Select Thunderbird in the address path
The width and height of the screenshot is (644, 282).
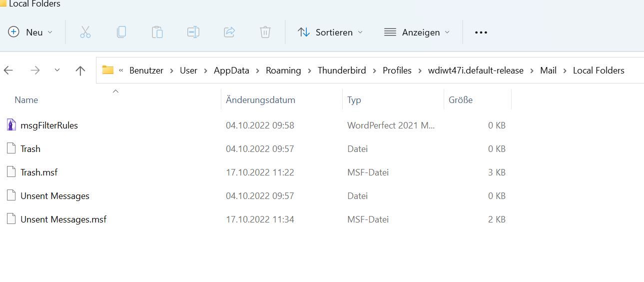coord(342,70)
